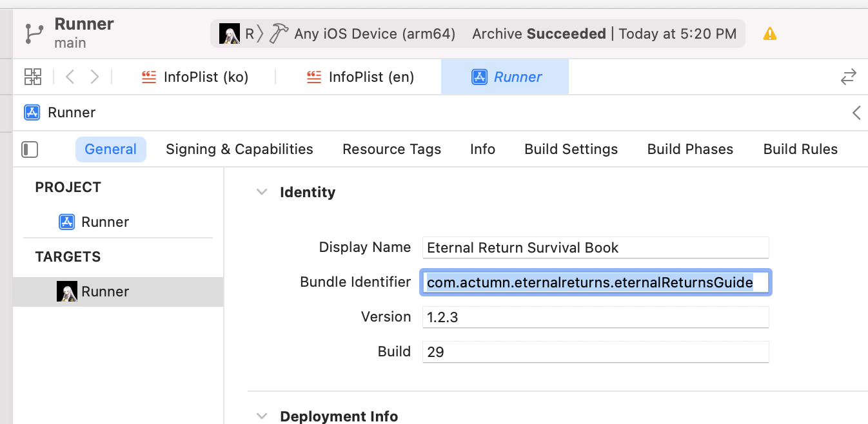Go forward with the right arrow
The image size is (868, 424).
[x=95, y=77]
